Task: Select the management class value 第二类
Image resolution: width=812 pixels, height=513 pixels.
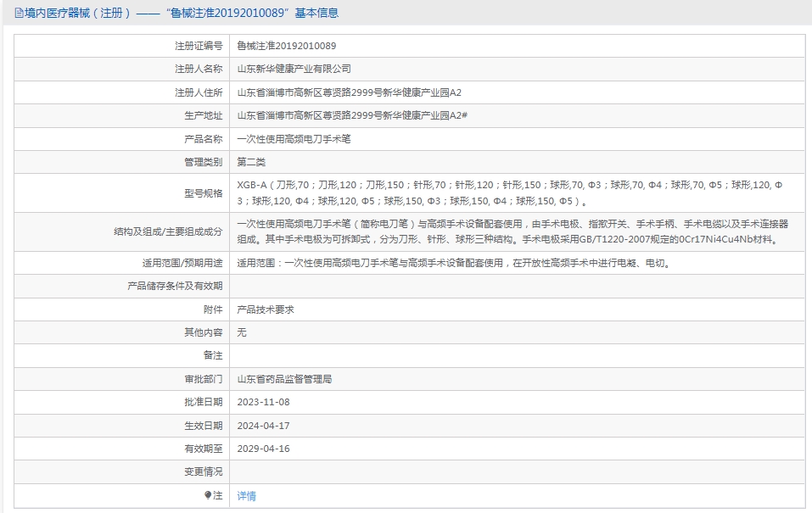Action: coord(251,162)
